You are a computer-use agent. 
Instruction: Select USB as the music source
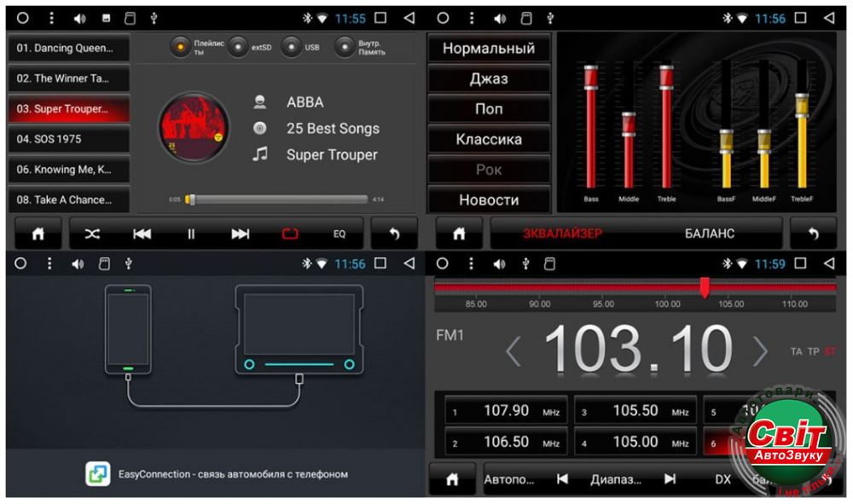click(292, 47)
